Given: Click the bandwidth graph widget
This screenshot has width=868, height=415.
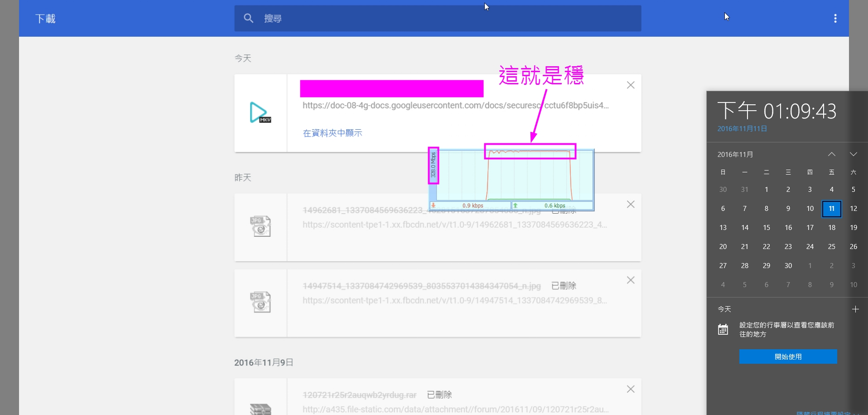Looking at the screenshot, I should [511, 180].
